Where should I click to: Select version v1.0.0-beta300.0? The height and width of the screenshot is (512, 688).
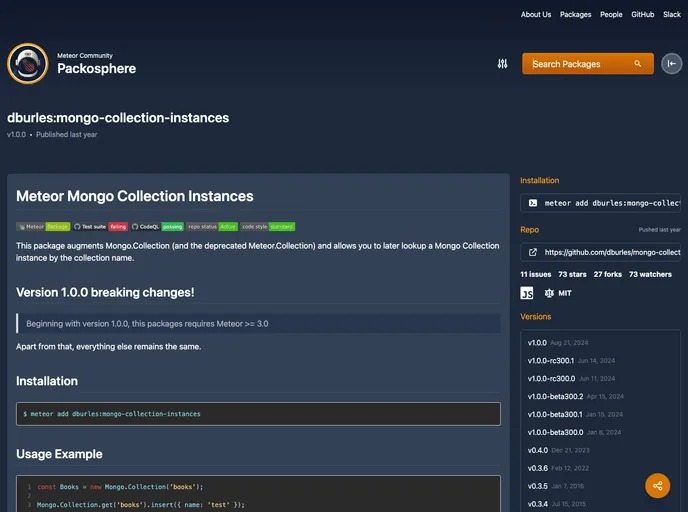click(555, 433)
